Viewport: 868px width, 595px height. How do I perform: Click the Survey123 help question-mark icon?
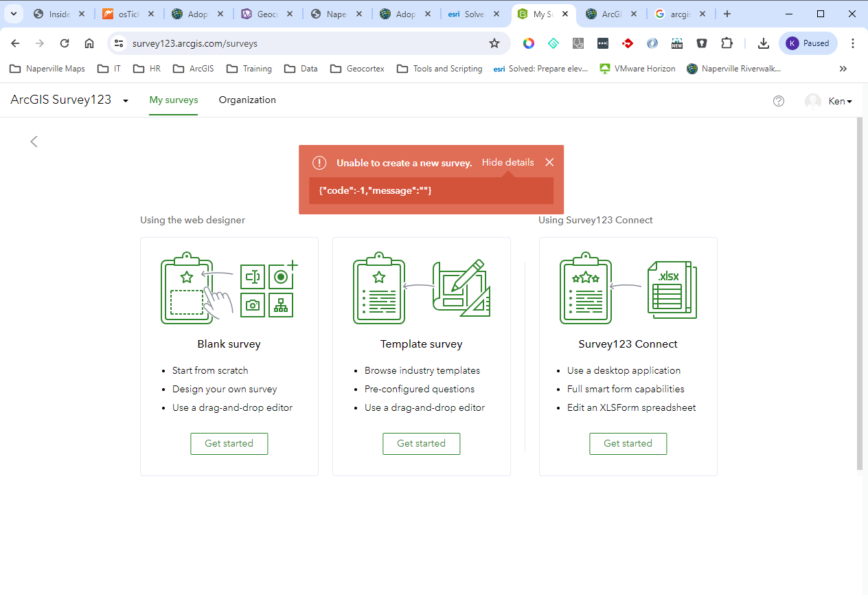pos(779,101)
